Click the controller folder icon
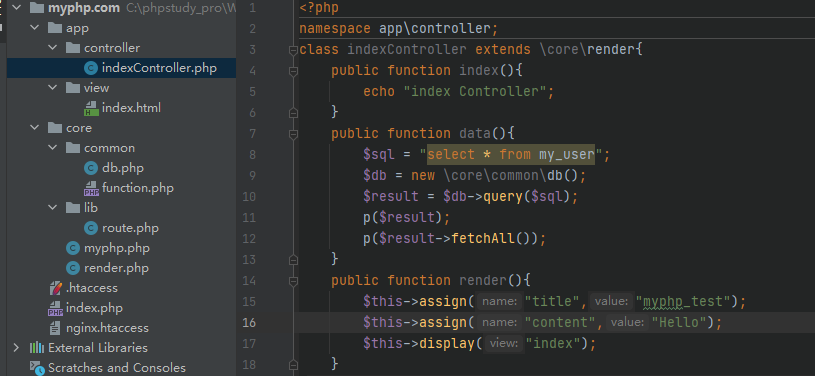Screen dimensions: 815x376 tap(73, 48)
